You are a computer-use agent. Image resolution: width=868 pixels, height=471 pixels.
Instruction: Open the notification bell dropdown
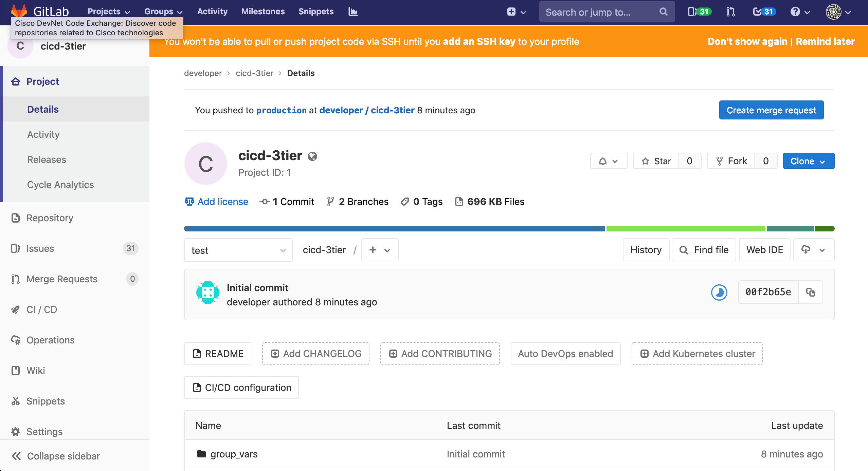[x=609, y=161]
